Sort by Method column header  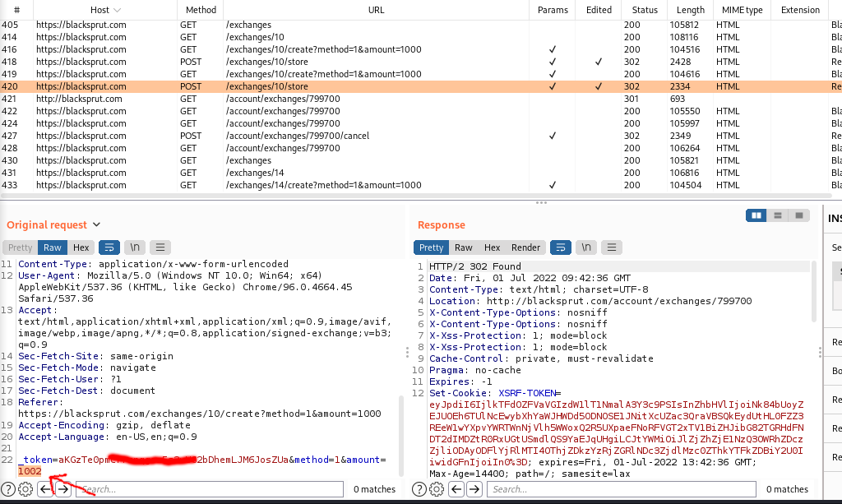click(x=201, y=10)
